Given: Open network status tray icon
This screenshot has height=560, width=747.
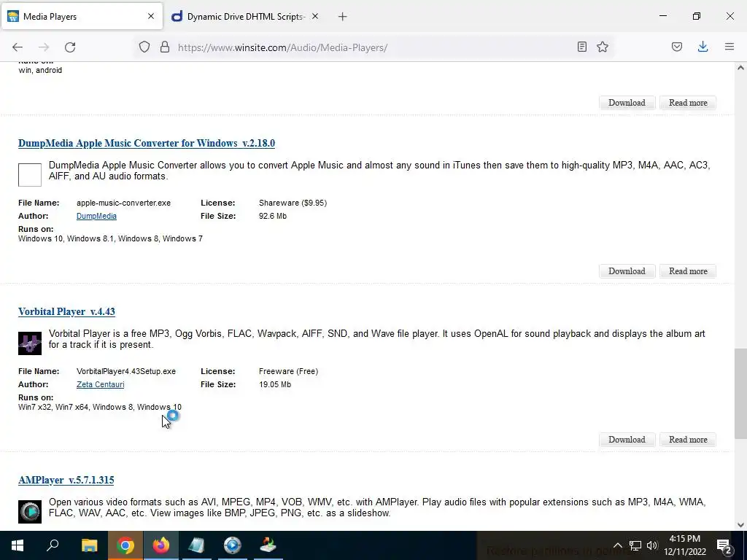Looking at the screenshot, I should [x=635, y=545].
